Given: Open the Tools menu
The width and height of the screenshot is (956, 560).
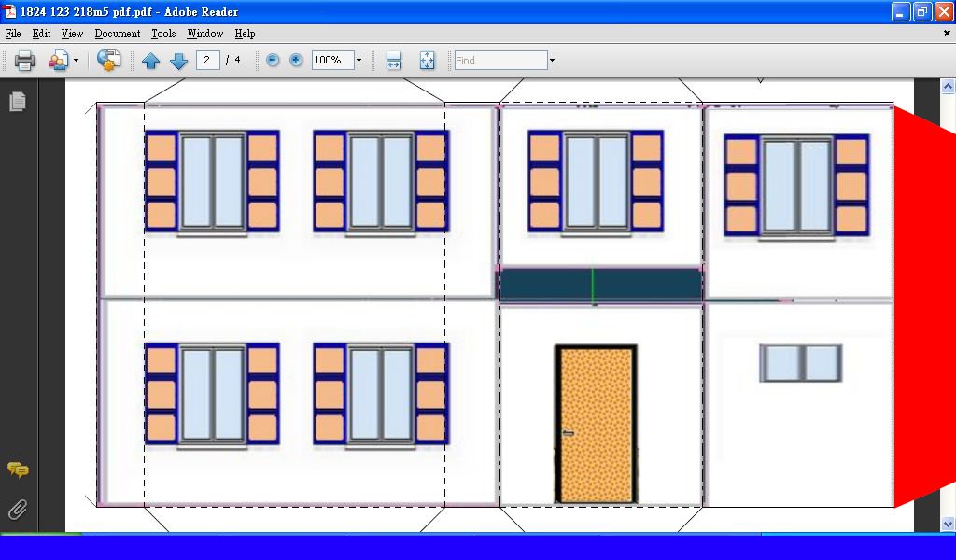Looking at the screenshot, I should tap(163, 34).
